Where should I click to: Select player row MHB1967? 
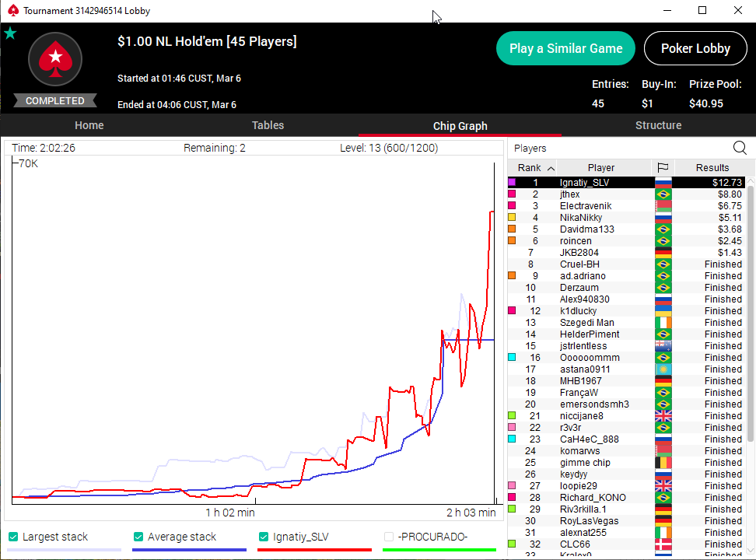coord(626,381)
